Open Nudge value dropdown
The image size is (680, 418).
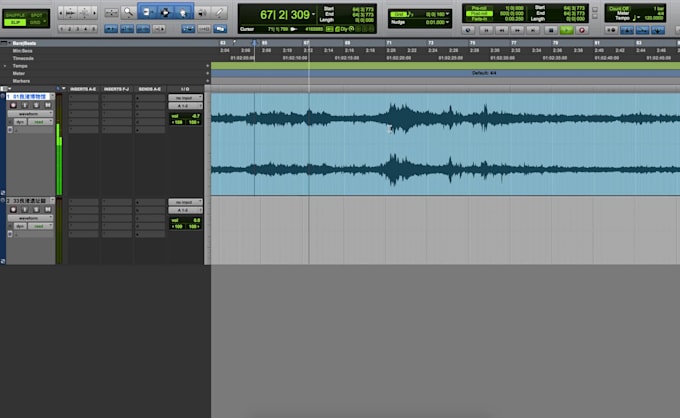[x=448, y=22]
